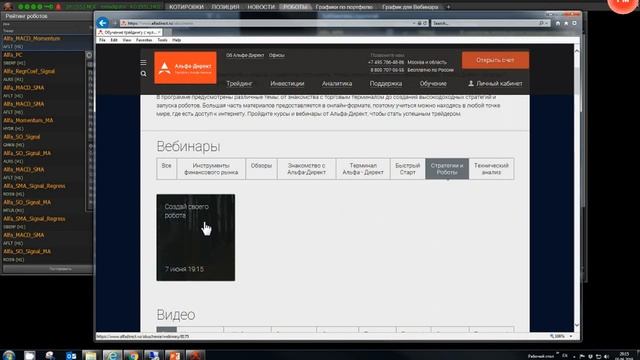Click the red lock icon in terminal top bar
This screenshot has height=360, width=640.
[58, 7]
